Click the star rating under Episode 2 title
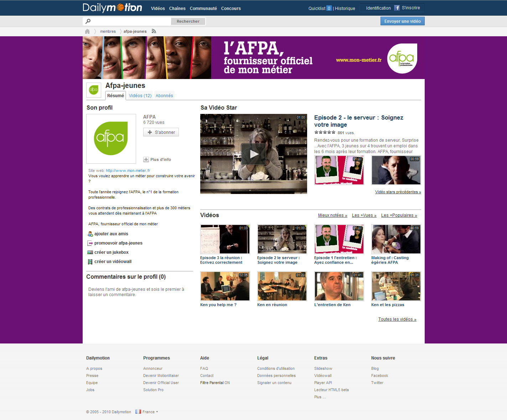The height and width of the screenshot is (420, 507). tap(325, 132)
